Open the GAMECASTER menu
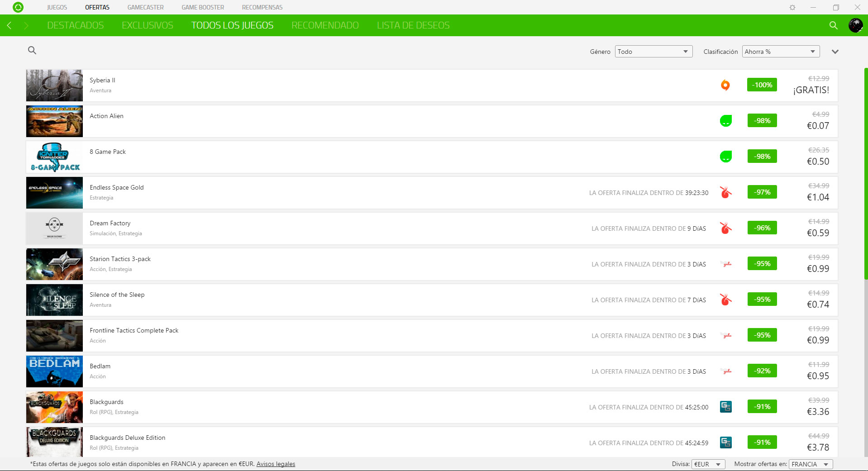 click(x=146, y=7)
